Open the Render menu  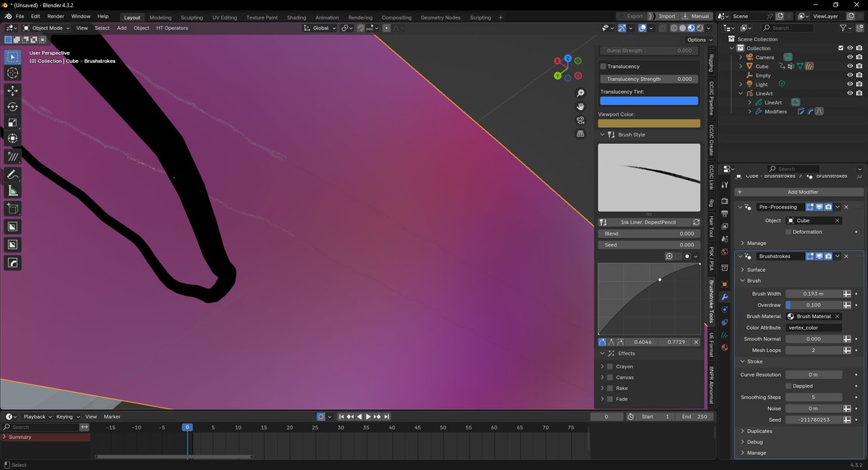click(x=56, y=16)
